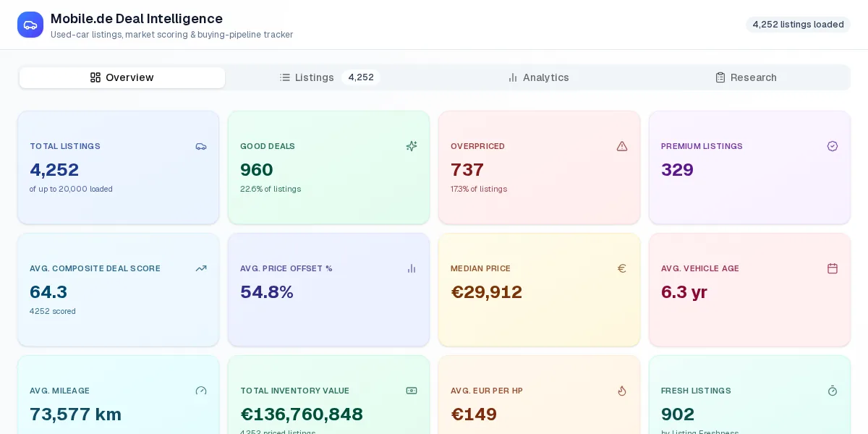This screenshot has width=868, height=434.
Task: Click the '€136,760,848' inventory value
Action: pos(302,414)
